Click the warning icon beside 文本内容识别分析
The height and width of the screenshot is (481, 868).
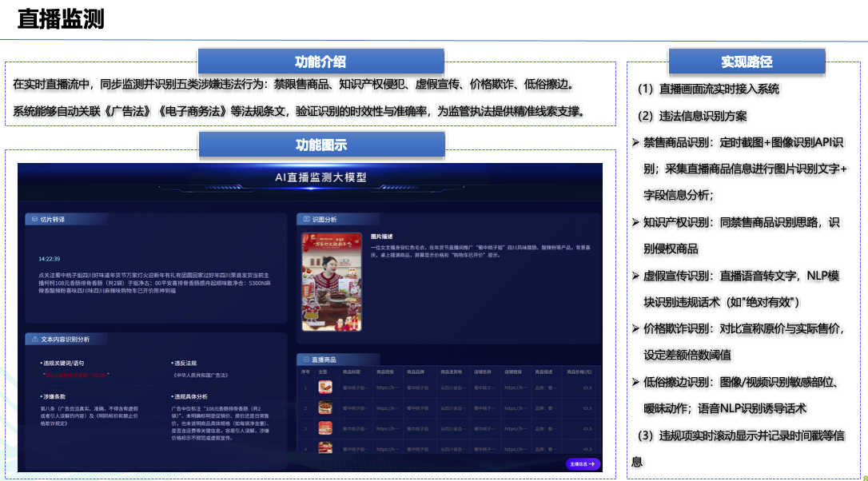pyautogui.click(x=33, y=339)
